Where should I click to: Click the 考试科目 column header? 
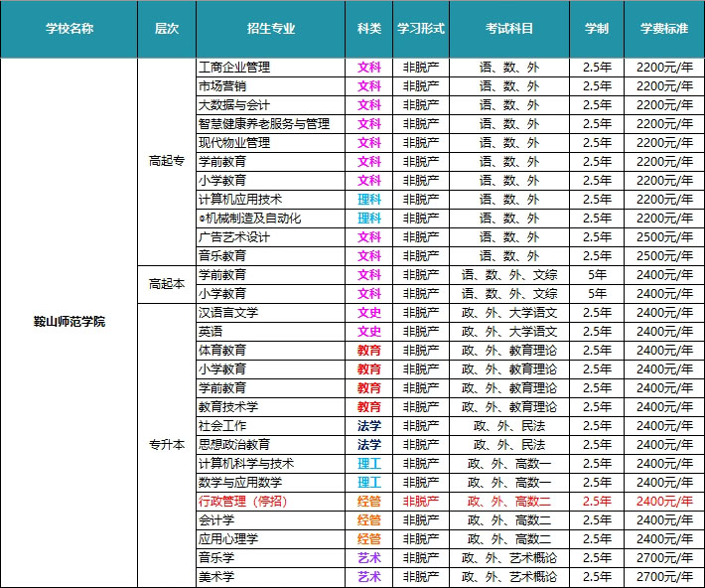click(x=509, y=29)
